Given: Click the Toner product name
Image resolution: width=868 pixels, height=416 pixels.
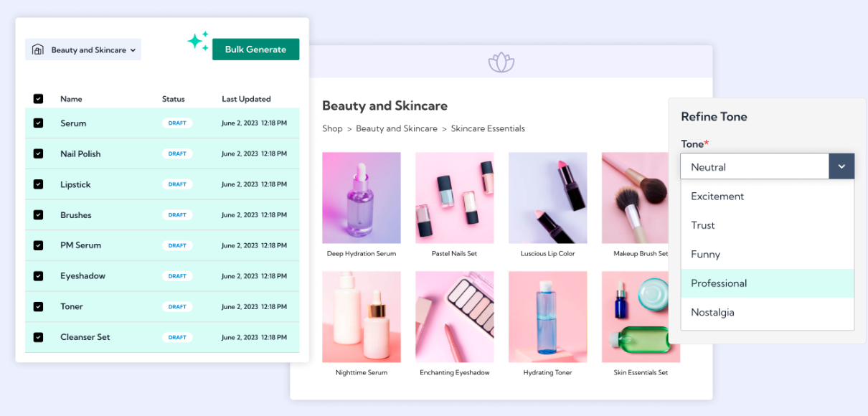Looking at the screenshot, I should [72, 306].
